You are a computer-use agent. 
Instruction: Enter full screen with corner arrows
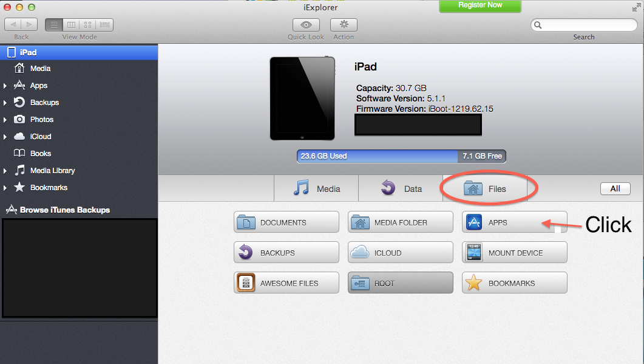[636, 7]
